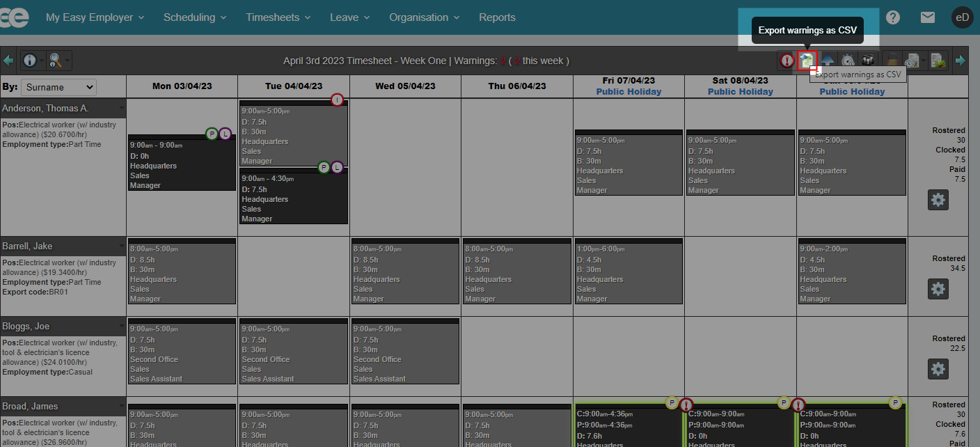Screen dimensions: 980x447
Task: Click Mon 03/04/23 column header
Action: pos(182,86)
